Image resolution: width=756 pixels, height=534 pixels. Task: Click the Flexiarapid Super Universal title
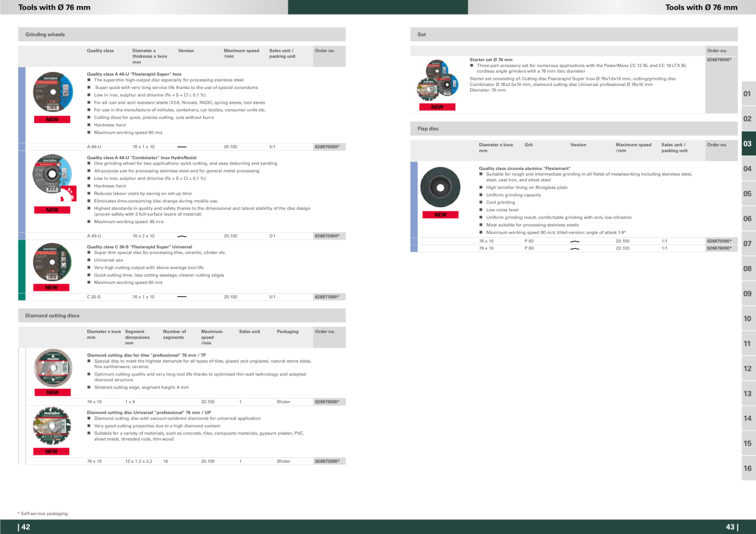click(x=140, y=247)
